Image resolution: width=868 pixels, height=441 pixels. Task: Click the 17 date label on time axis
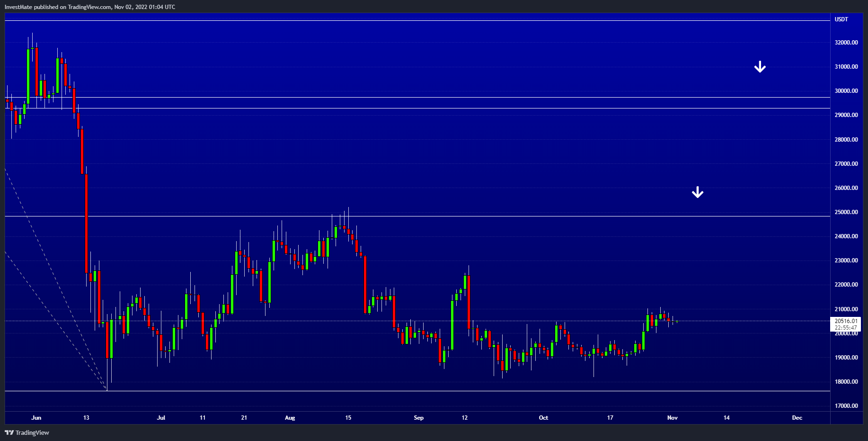click(x=610, y=418)
